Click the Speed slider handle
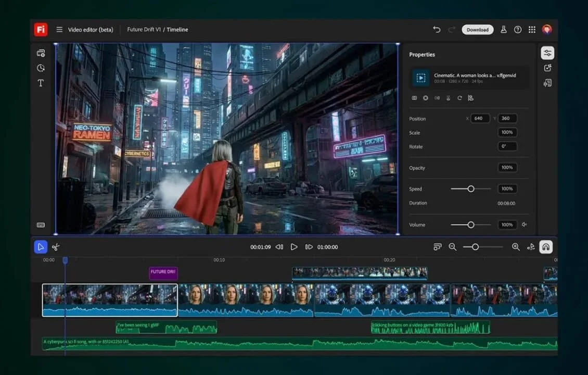Viewport: 588px width, 375px height. coord(471,189)
